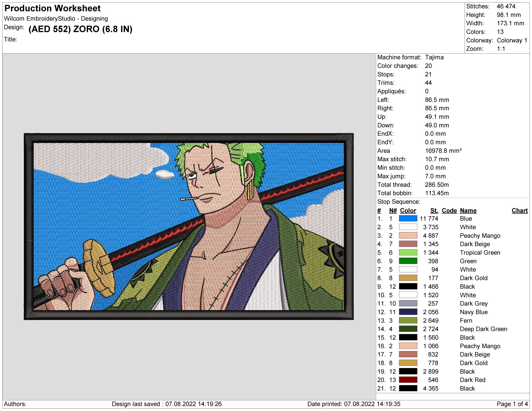Select the Fern swatch in stop 13

coord(408,320)
